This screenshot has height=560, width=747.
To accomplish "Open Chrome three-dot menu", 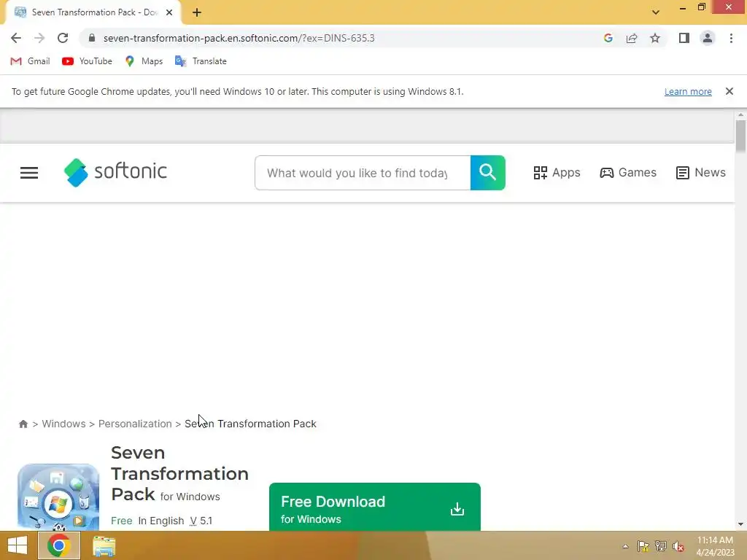I will coord(731,38).
